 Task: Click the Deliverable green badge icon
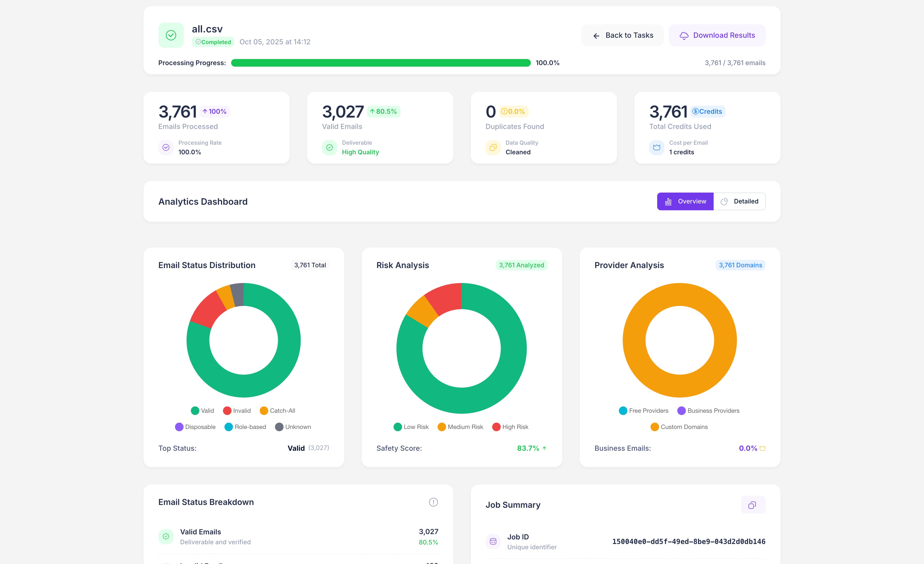pyautogui.click(x=329, y=147)
